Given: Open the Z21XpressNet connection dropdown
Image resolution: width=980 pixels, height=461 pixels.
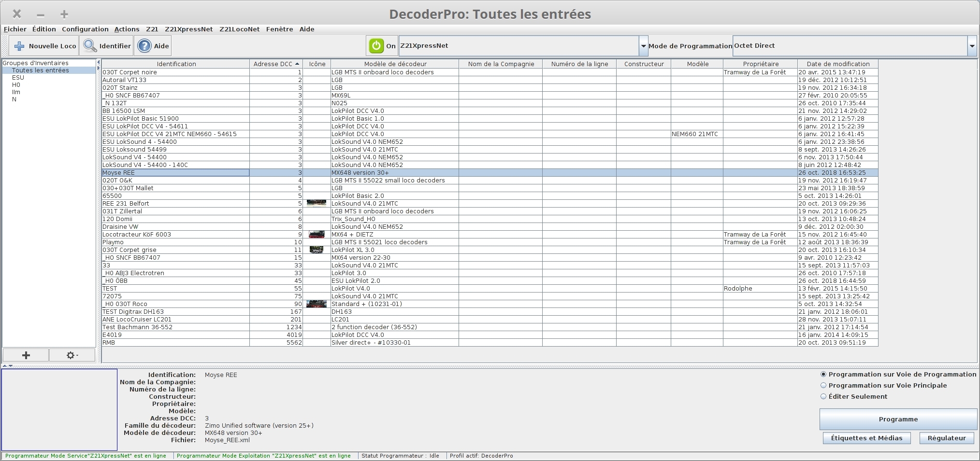Looking at the screenshot, I should [x=643, y=46].
